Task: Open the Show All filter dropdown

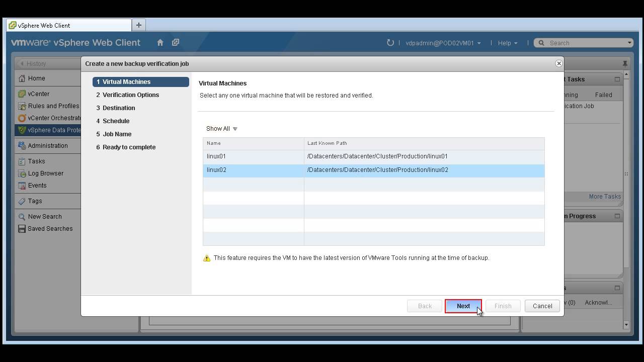Action: 222,129
